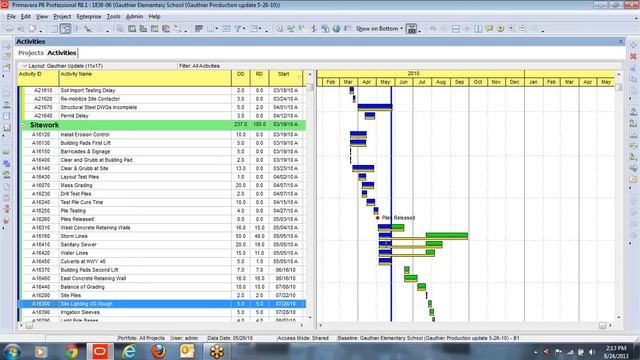
Task: Open the Edit menu
Action: [26, 17]
